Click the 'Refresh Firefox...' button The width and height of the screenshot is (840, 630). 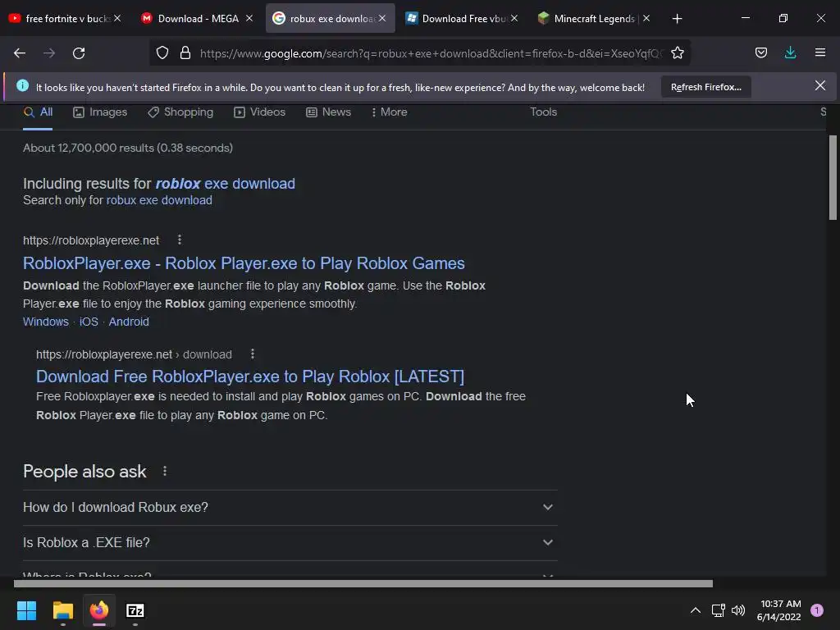point(706,87)
